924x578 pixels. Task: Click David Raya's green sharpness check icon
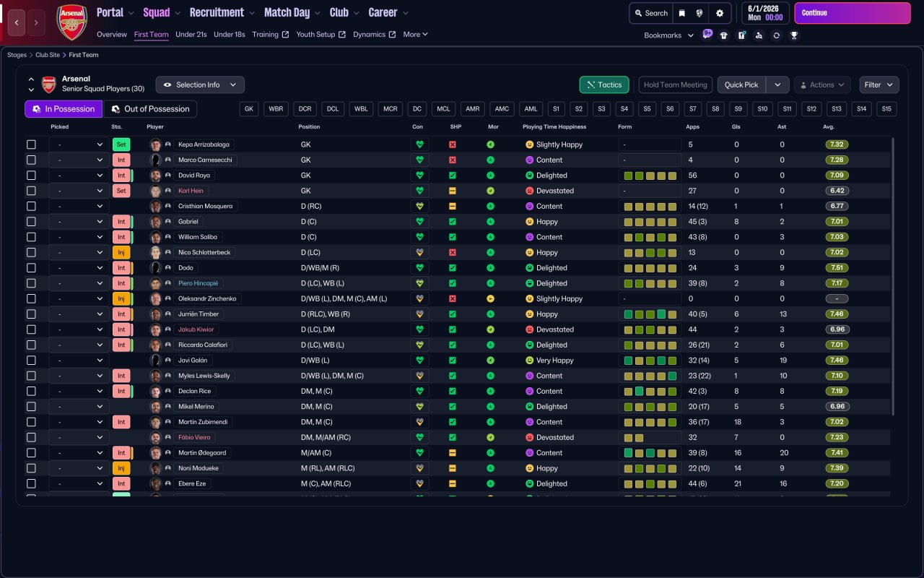click(453, 176)
